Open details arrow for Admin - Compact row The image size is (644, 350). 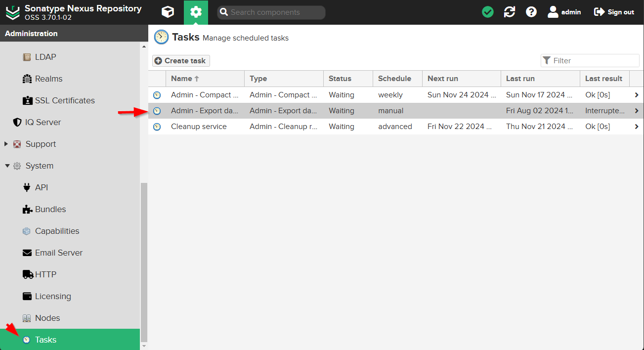tap(637, 95)
